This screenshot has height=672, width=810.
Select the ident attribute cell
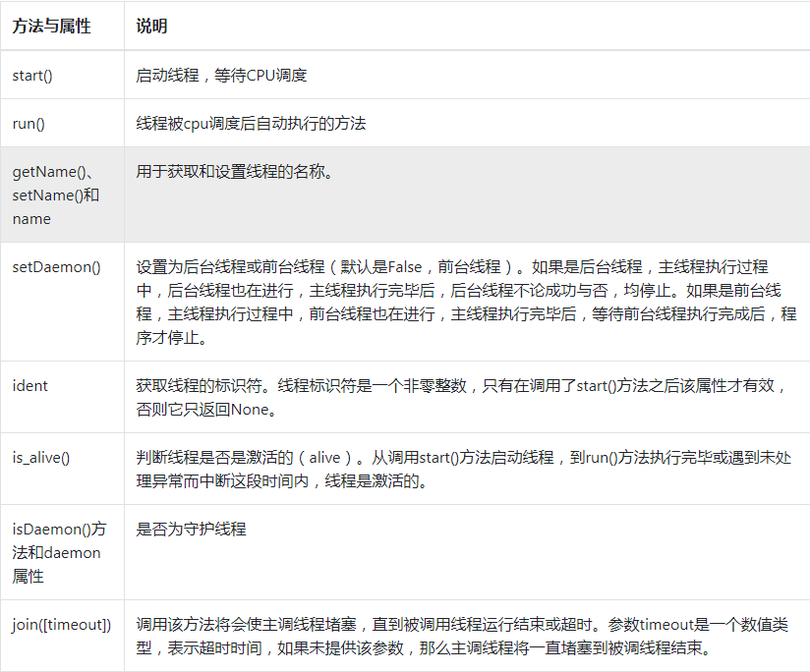29,385
